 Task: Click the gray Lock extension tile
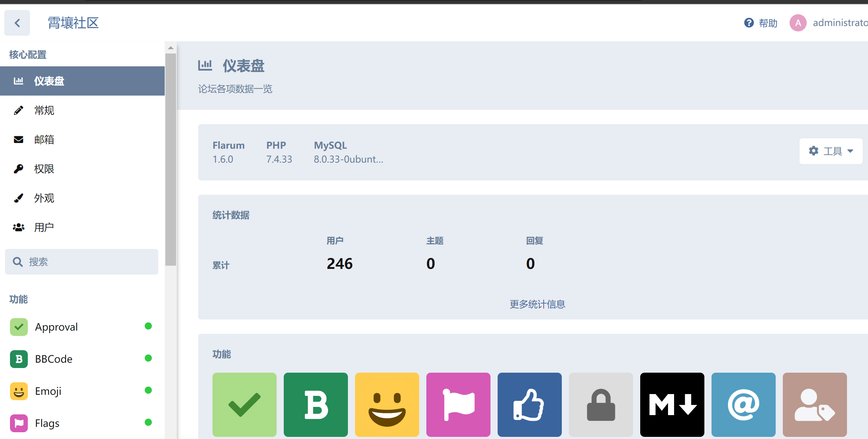[601, 404]
